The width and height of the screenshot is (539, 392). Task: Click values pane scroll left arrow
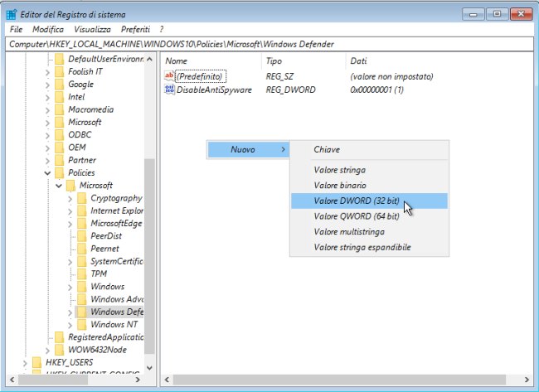167,380
